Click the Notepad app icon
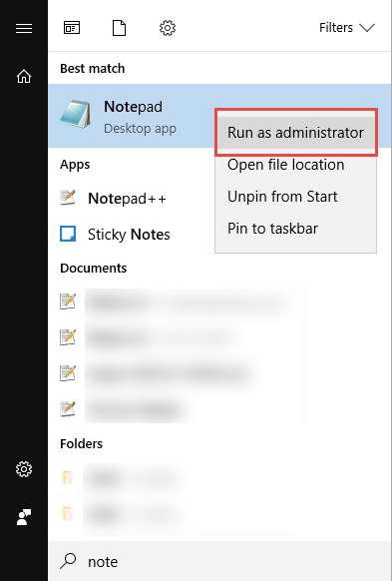 (76, 114)
